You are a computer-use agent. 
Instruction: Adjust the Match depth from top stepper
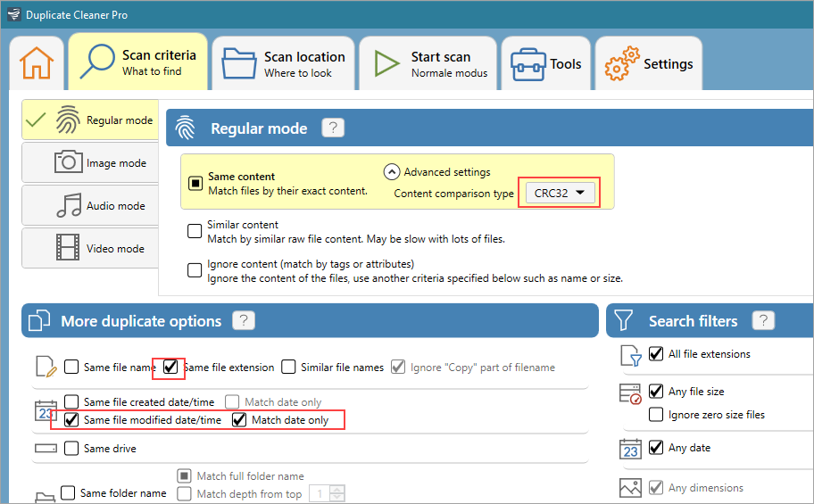click(338, 493)
